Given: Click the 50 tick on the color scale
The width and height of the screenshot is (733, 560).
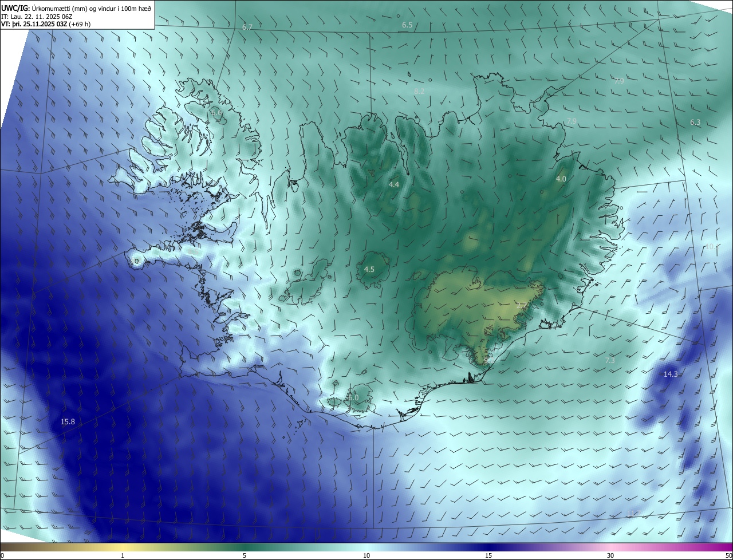Looking at the screenshot, I should point(728,556).
